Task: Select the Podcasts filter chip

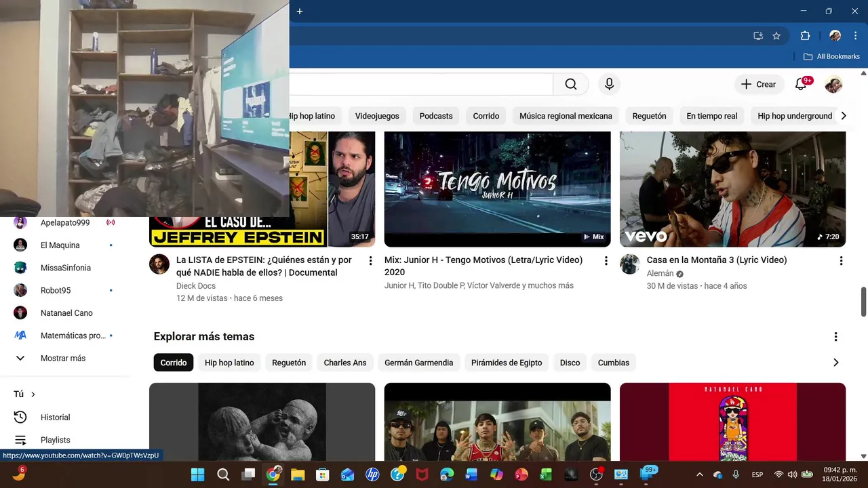Action: [x=436, y=116]
